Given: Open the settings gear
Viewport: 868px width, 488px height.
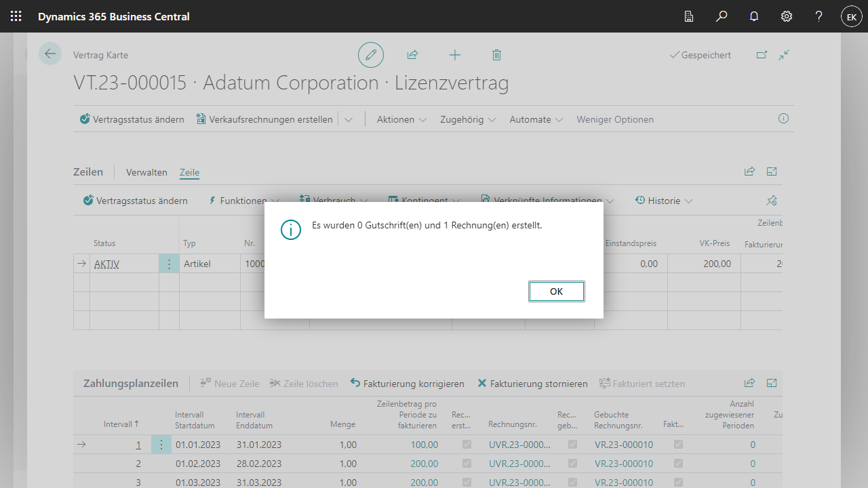Looking at the screenshot, I should (787, 16).
